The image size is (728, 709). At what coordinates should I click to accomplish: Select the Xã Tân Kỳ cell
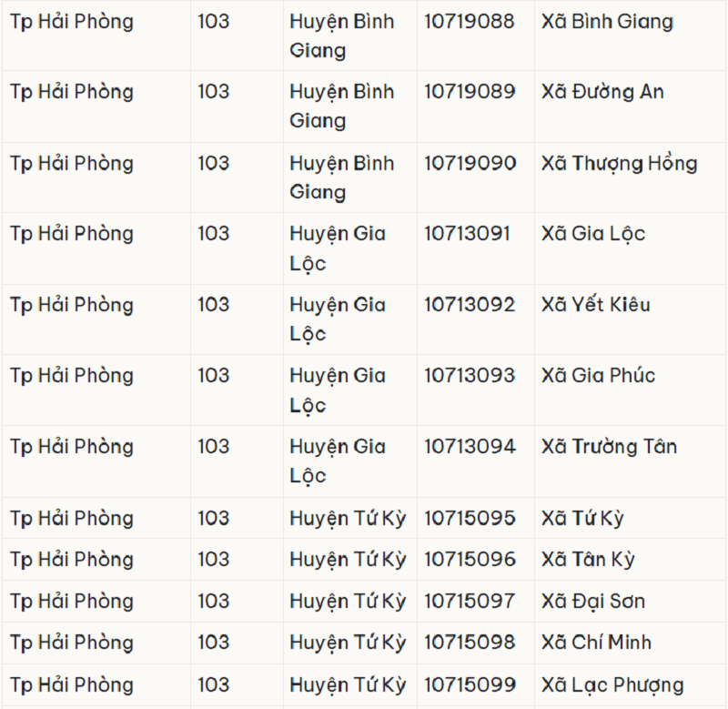point(630,560)
